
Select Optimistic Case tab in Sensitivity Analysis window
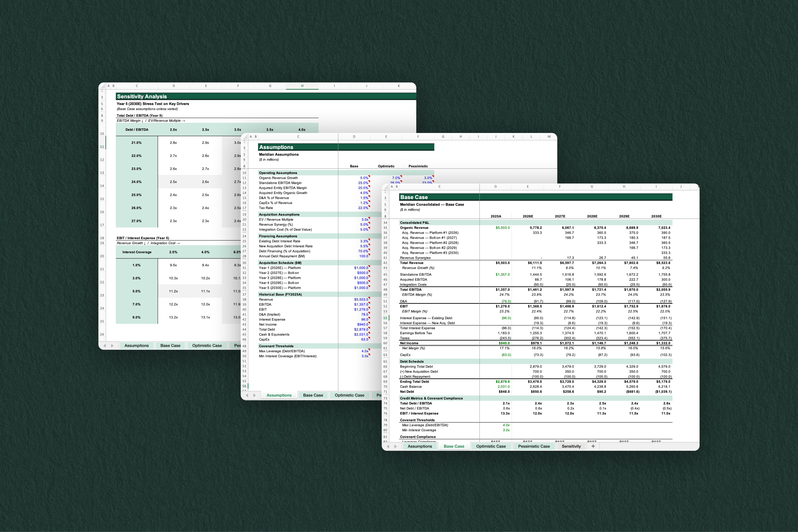207,345
